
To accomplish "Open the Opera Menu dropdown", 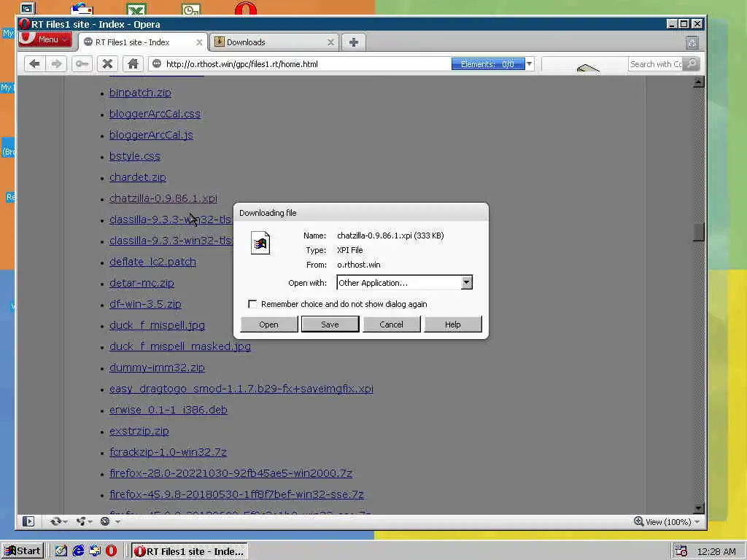I will [44, 39].
